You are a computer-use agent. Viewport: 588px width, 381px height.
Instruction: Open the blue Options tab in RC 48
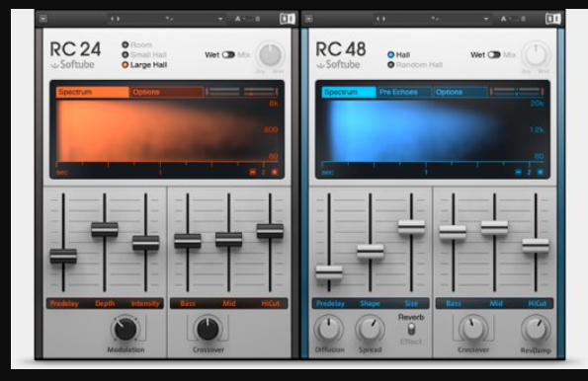coord(461,92)
